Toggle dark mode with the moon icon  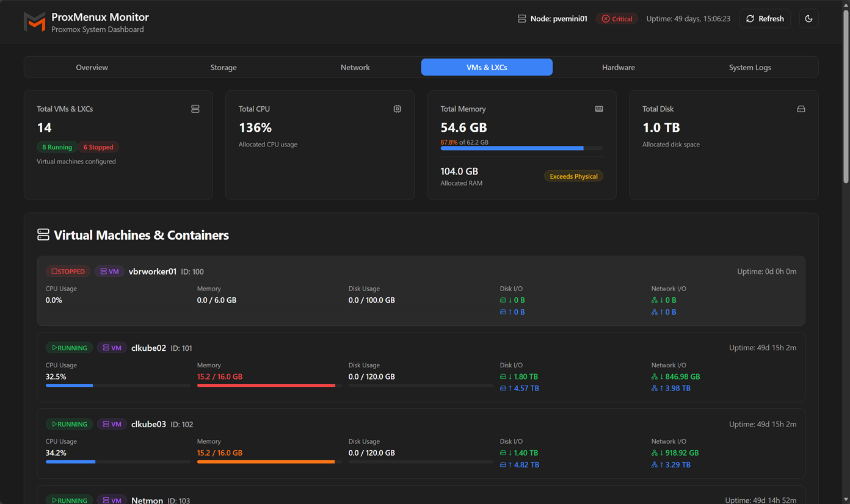tap(808, 19)
